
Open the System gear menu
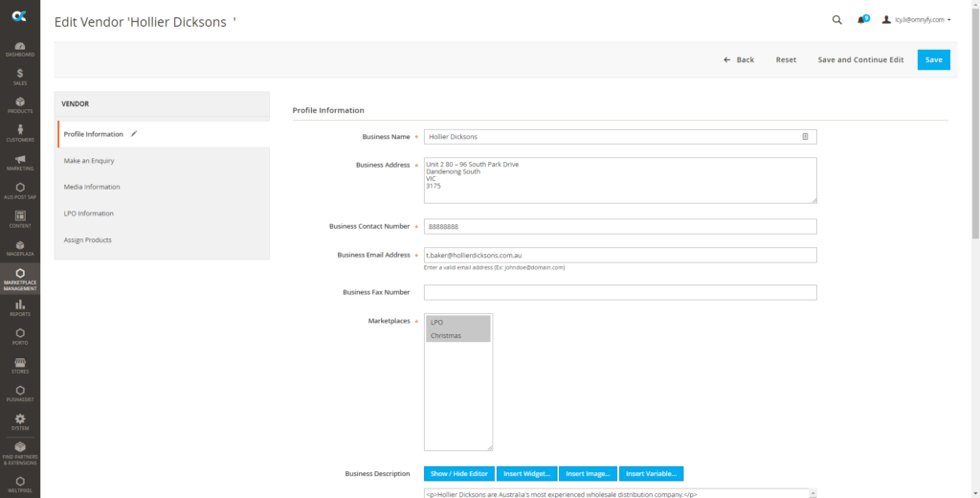click(x=20, y=421)
